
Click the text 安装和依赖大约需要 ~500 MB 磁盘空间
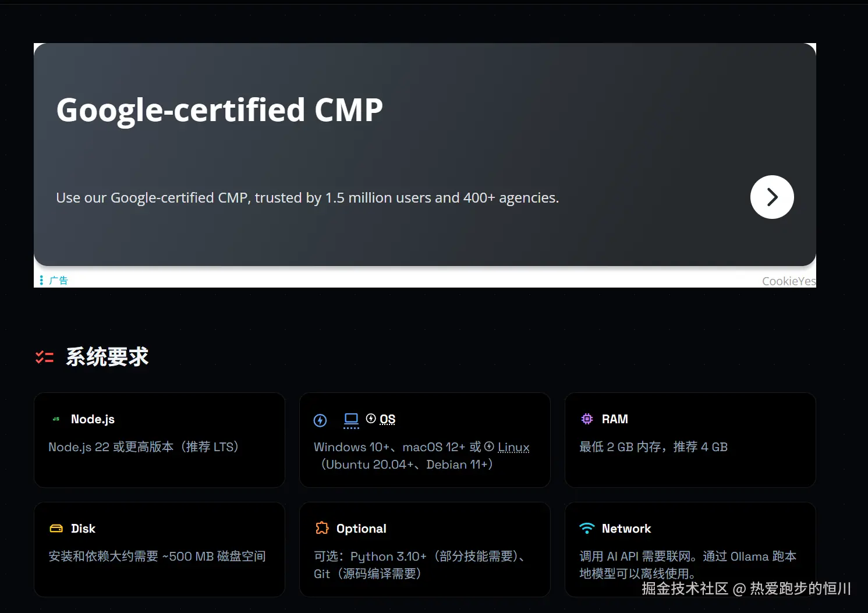[157, 557]
